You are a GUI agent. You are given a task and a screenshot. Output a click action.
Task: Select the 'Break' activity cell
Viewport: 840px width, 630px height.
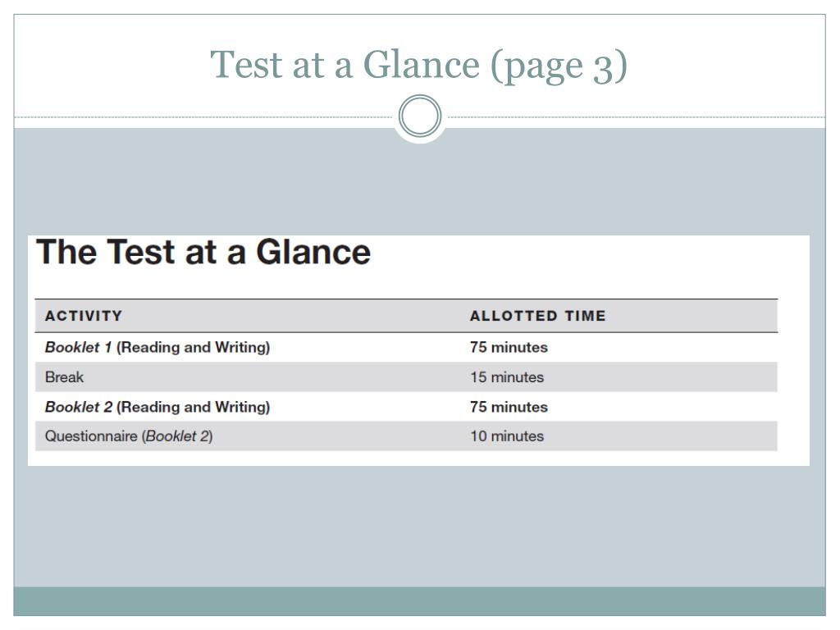[64, 377]
